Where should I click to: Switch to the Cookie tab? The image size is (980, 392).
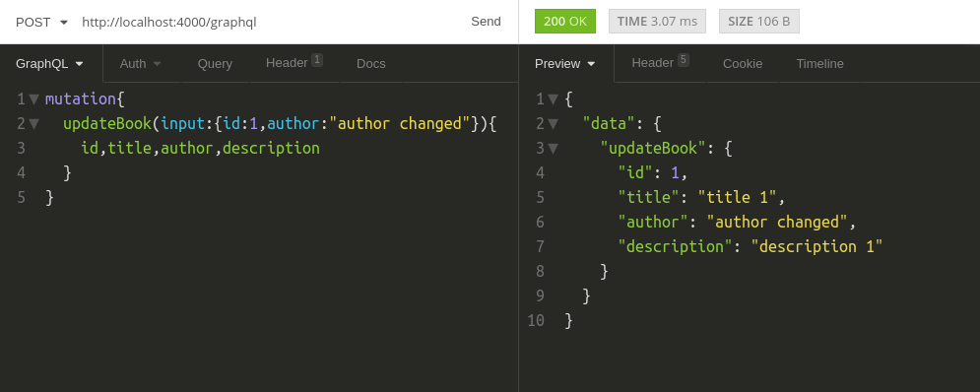coord(743,64)
